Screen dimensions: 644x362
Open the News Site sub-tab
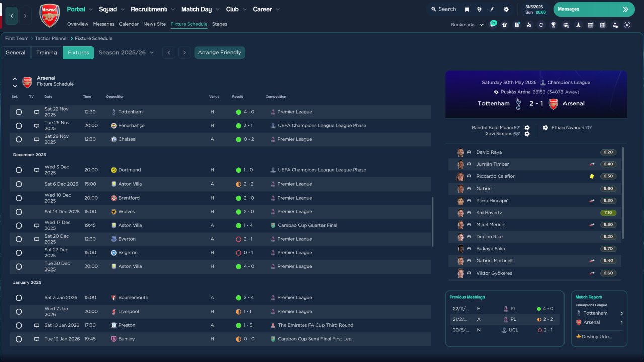click(154, 24)
